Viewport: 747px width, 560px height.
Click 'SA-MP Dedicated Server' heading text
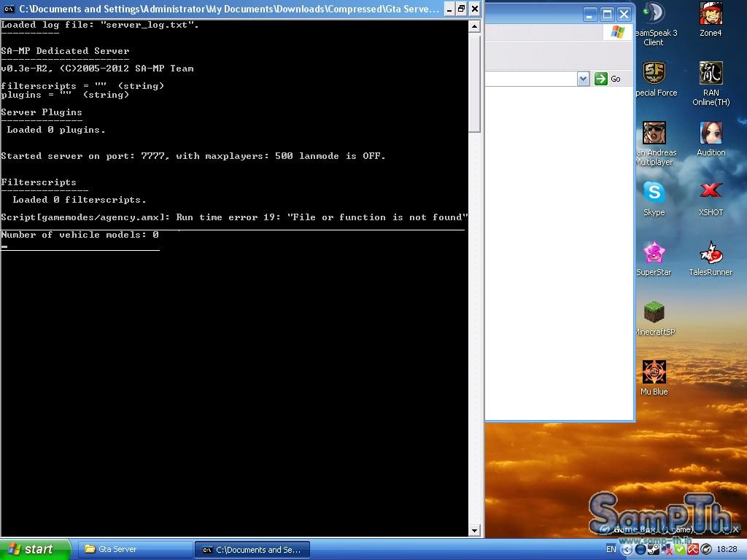(65, 51)
